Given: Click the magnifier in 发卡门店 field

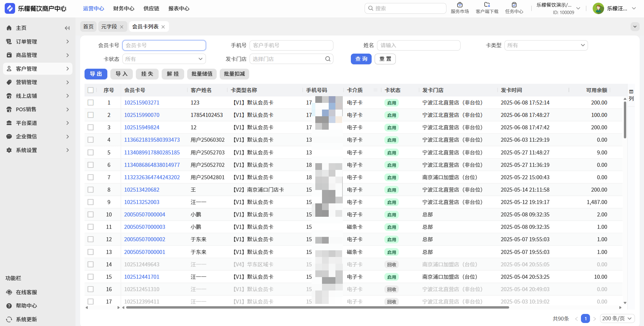Looking at the screenshot, I should pos(328,59).
